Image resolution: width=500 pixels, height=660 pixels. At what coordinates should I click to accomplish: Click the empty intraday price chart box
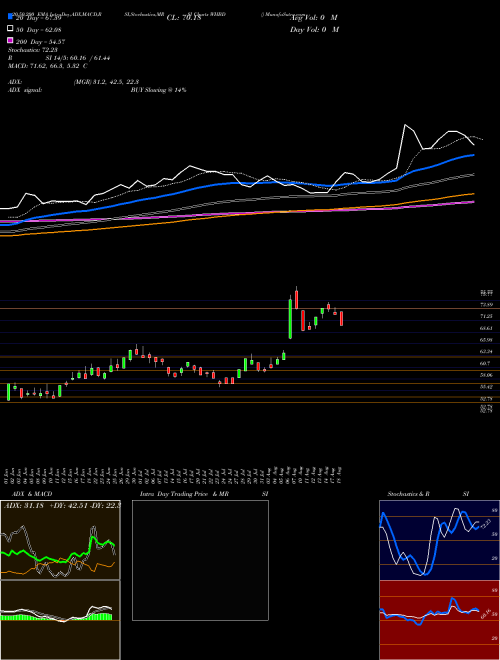pos(200,560)
